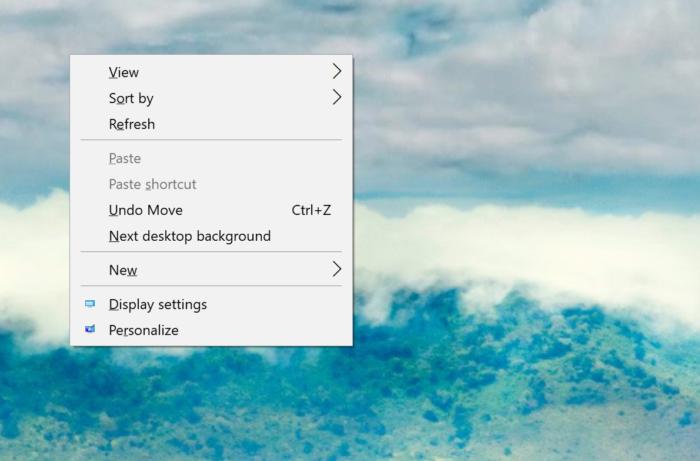Screen dimensions: 700x461
Task: Click the greyed-out Paste entry
Action: [125, 158]
